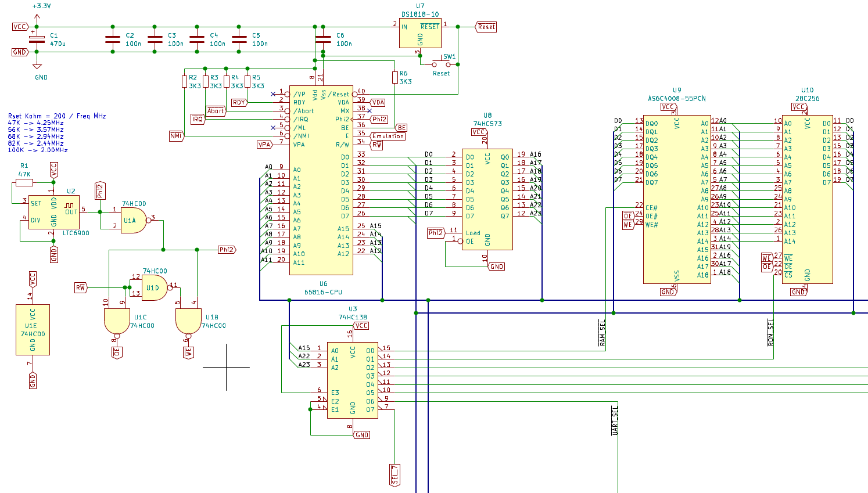Click the R6 3K3 pull-up resistor
Viewport: 868px width, 493px height.
click(x=395, y=77)
